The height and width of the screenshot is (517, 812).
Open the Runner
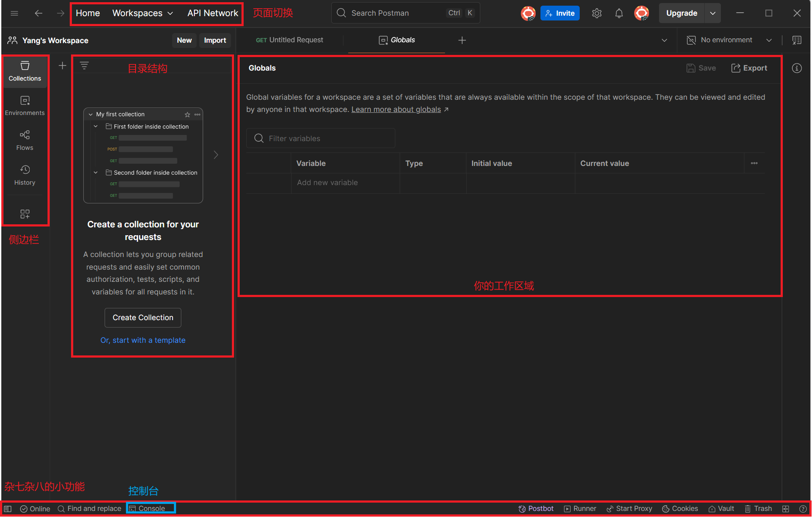(x=580, y=509)
